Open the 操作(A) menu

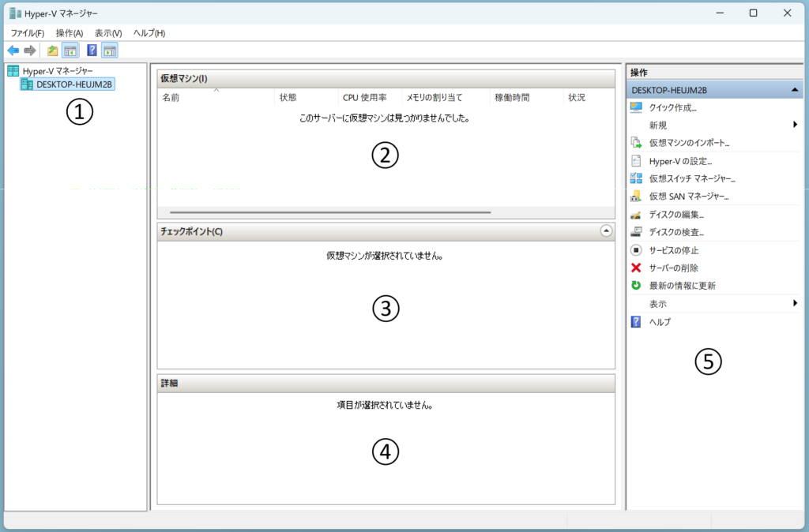pyautogui.click(x=70, y=33)
